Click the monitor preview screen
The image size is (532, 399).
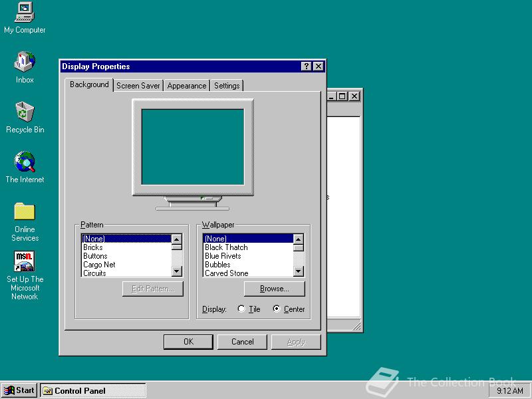tap(193, 147)
